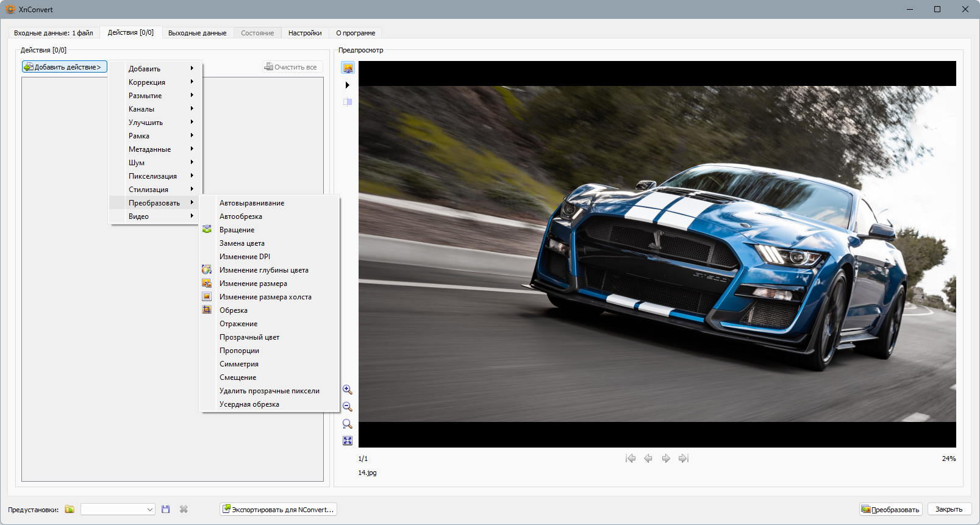Viewport: 980px width, 525px height.
Task: Click the black arrow beside the preview
Action: tap(348, 85)
